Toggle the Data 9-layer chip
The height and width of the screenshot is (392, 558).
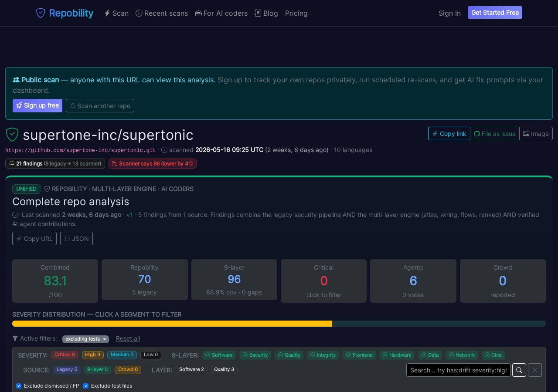click(x=430, y=355)
